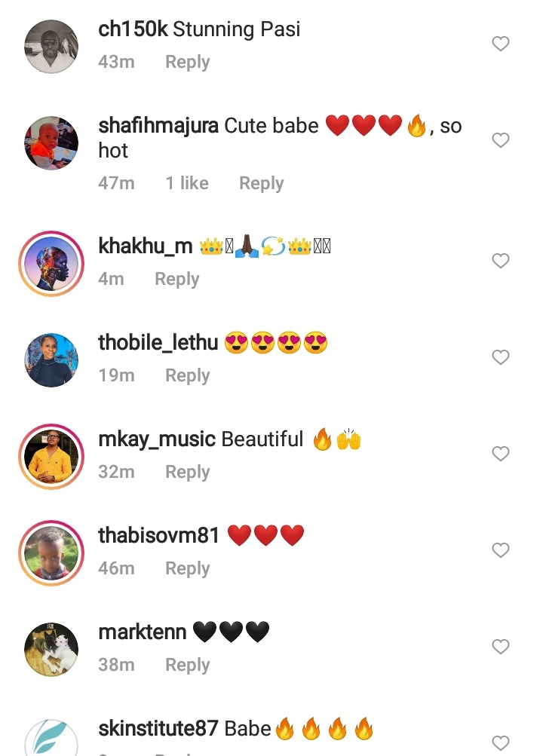Open marktenn's profile avatar
The image size is (543, 756).
pos(51,650)
